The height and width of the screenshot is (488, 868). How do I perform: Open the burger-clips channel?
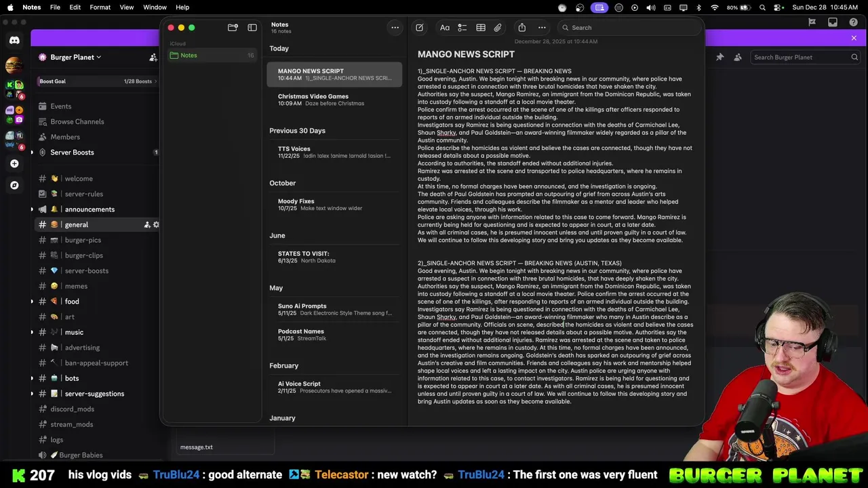(83, 256)
